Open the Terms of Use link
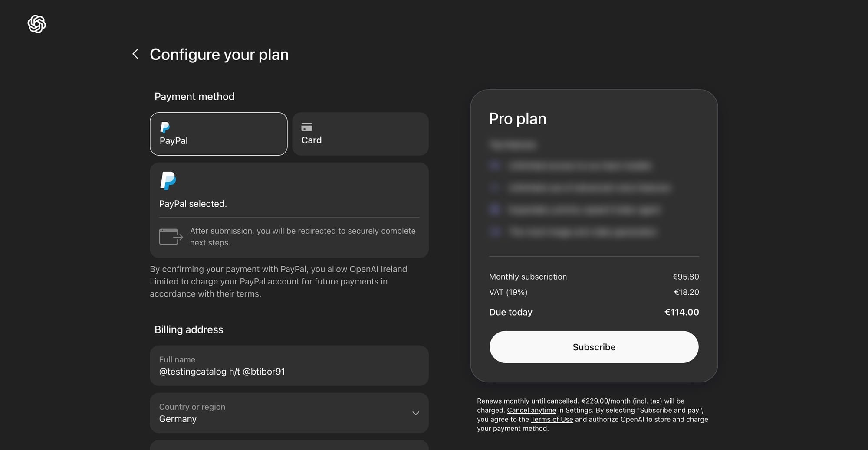868x450 pixels. tap(552, 419)
